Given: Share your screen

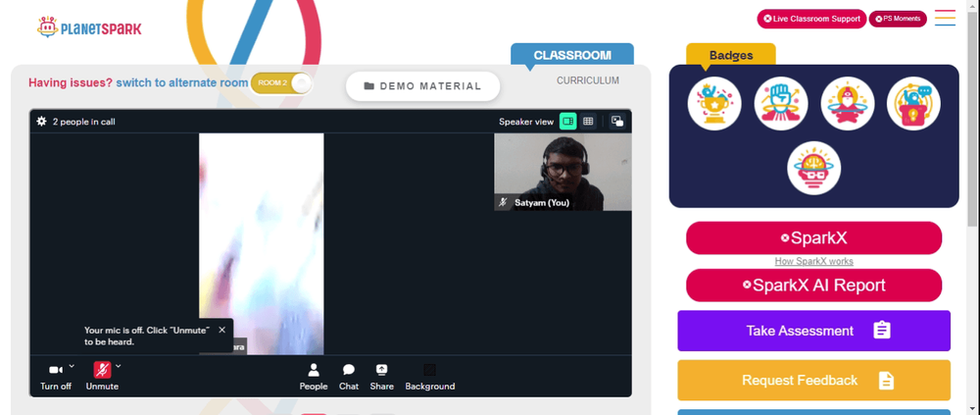Looking at the screenshot, I should (x=382, y=377).
